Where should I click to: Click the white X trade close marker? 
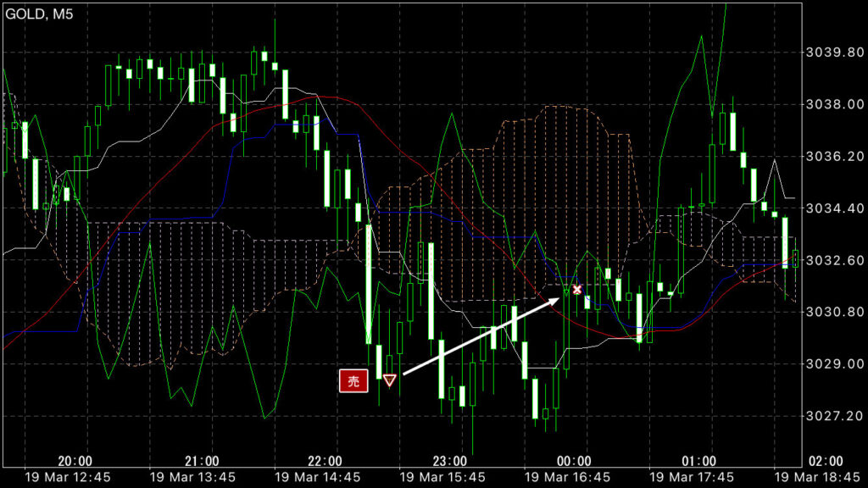tap(577, 290)
